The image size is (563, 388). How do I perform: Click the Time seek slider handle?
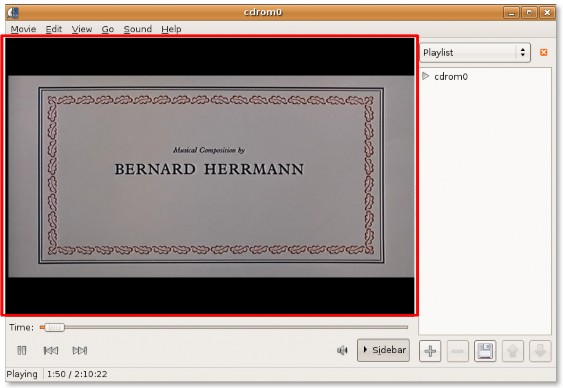pyautogui.click(x=55, y=327)
